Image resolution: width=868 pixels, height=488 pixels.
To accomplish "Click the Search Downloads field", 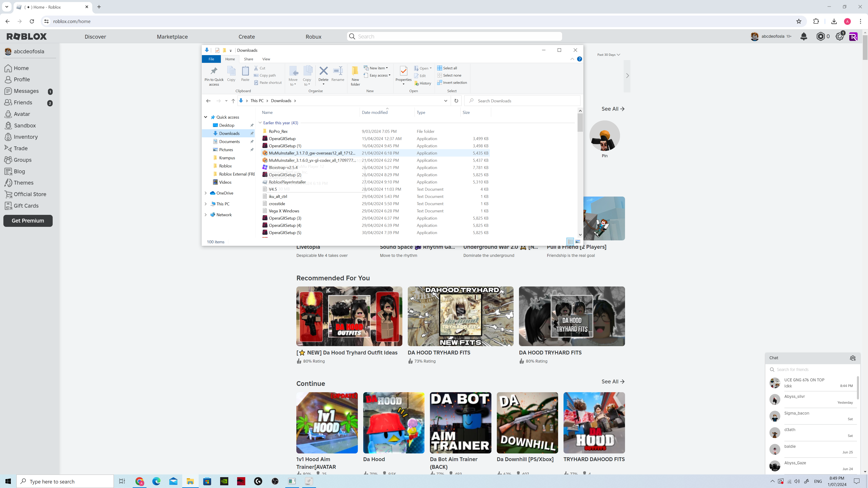I will pyautogui.click(x=522, y=101).
